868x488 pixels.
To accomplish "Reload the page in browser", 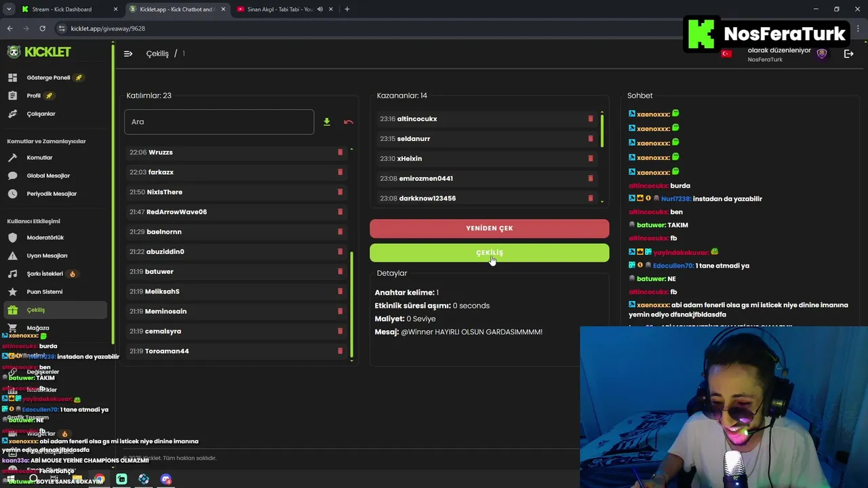I will [42, 28].
